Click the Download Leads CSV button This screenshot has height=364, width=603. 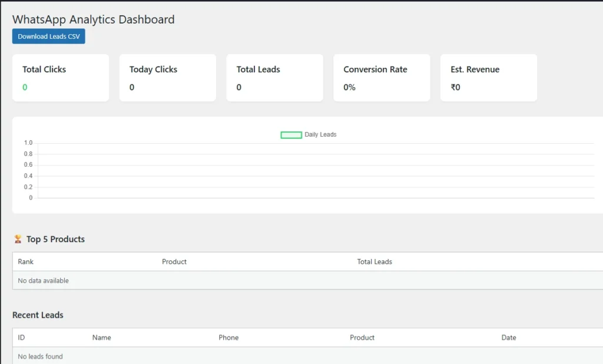point(48,36)
